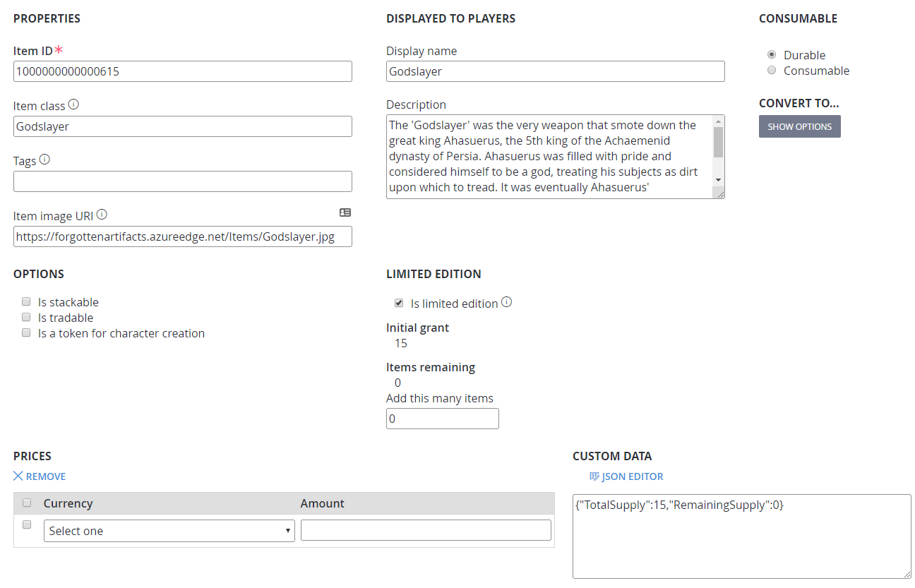The width and height of the screenshot is (915, 588).
Task: Click the JSON Editor pencil icon
Action: [594, 476]
